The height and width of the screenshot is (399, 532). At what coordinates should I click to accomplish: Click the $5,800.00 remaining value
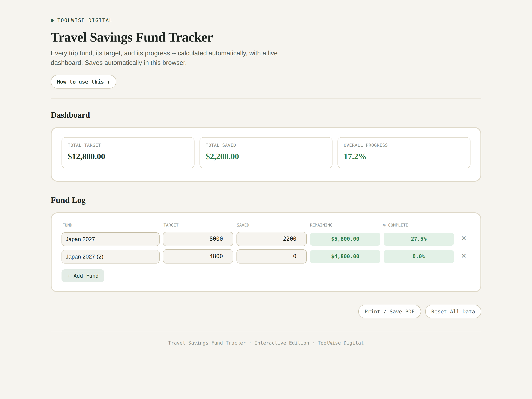point(345,239)
